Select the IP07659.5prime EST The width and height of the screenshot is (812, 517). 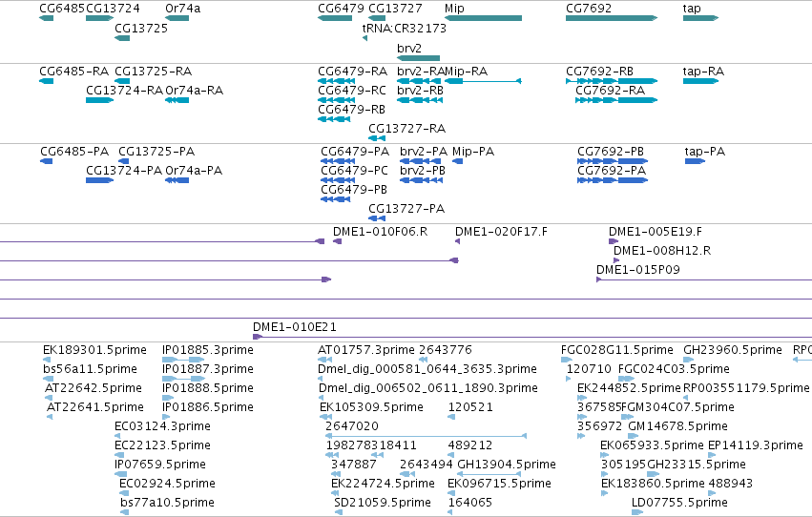120,474
